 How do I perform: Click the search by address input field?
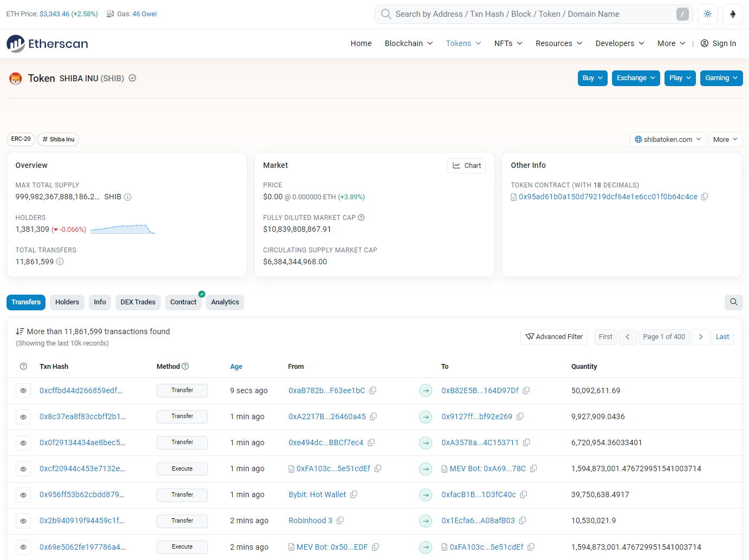[533, 14]
